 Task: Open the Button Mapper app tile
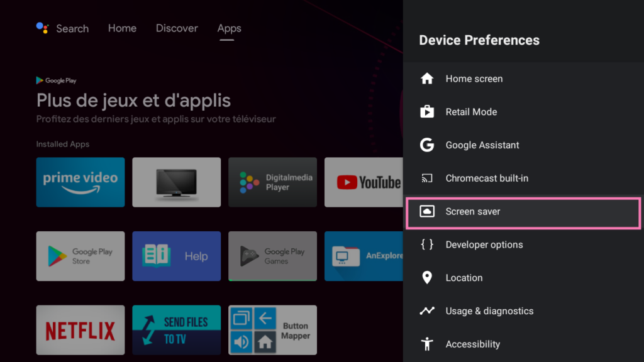pos(273,330)
